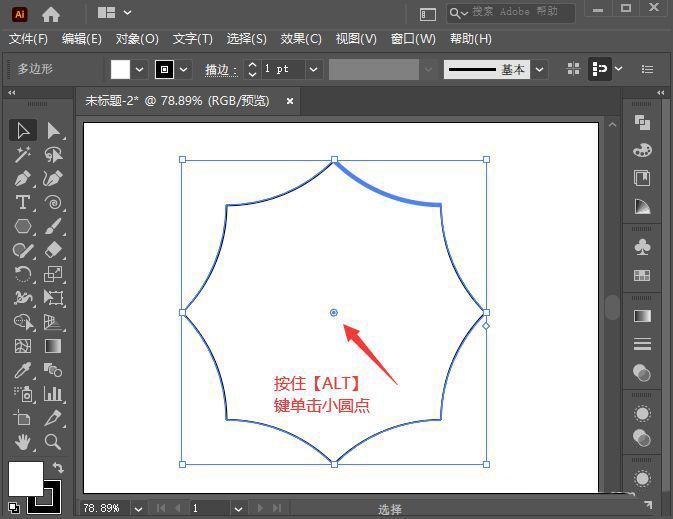Choose the Width/Warp tool

(x=23, y=297)
